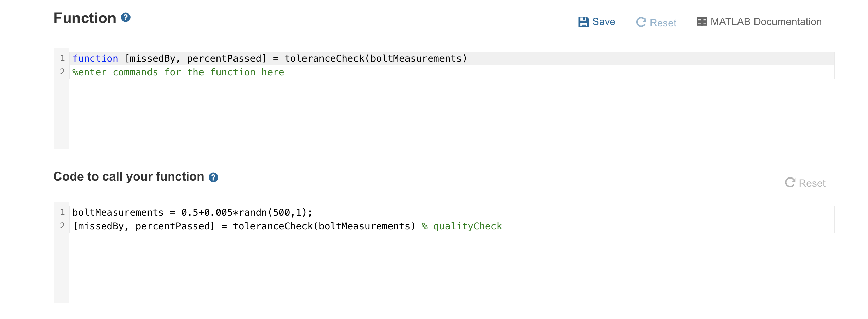
Task: Click the 'function' keyword in blue
Action: click(95, 58)
